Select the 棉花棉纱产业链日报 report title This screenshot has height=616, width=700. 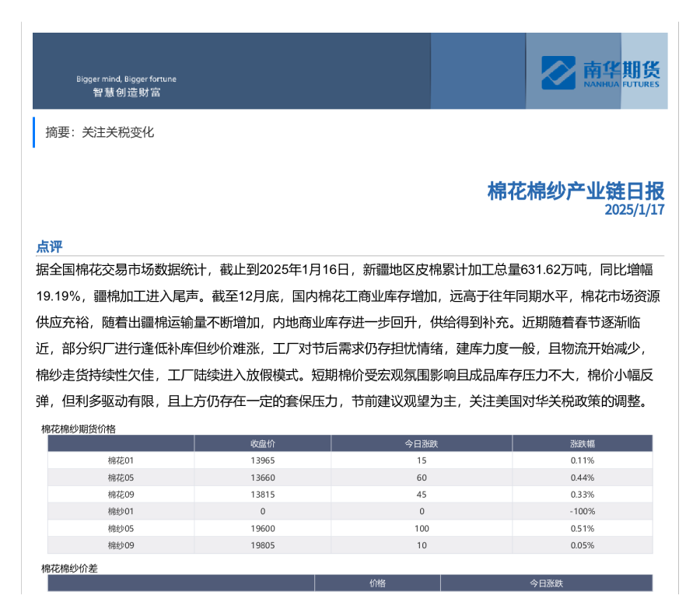coord(576,191)
